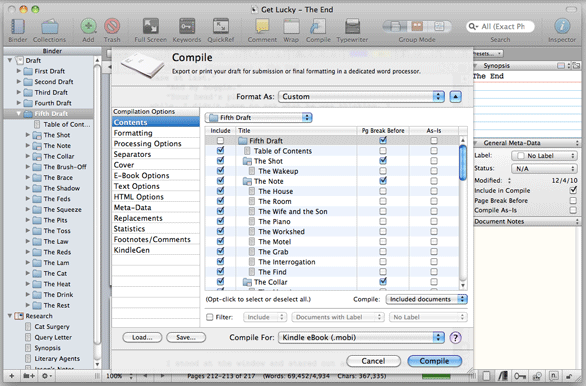The image size is (586, 386).
Task: Click the help question mark button
Action: (455, 338)
